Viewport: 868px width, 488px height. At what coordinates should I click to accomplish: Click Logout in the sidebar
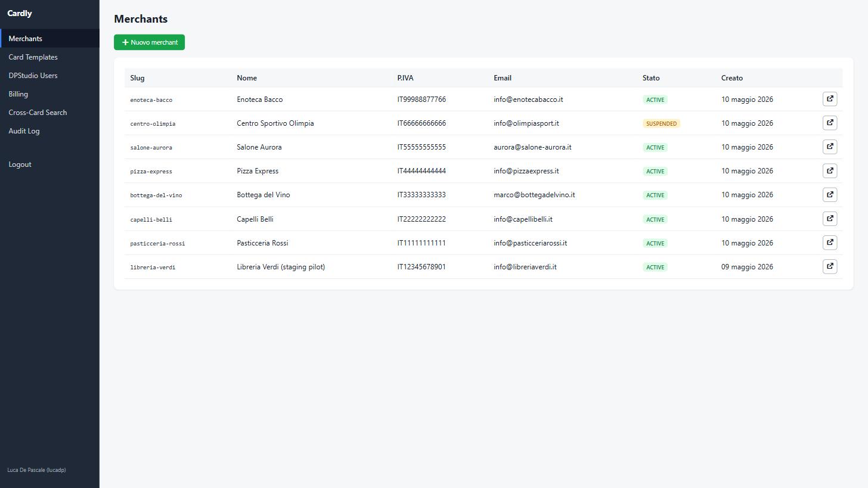tap(49, 164)
